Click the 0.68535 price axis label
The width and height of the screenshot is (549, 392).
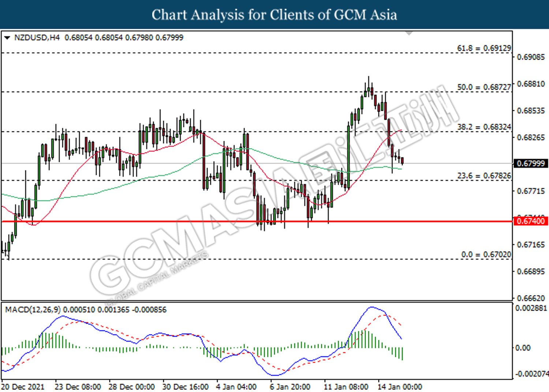[531, 111]
